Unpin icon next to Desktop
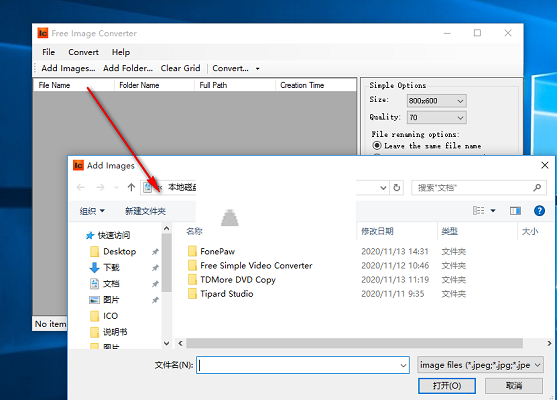557x400 pixels. pos(155,252)
